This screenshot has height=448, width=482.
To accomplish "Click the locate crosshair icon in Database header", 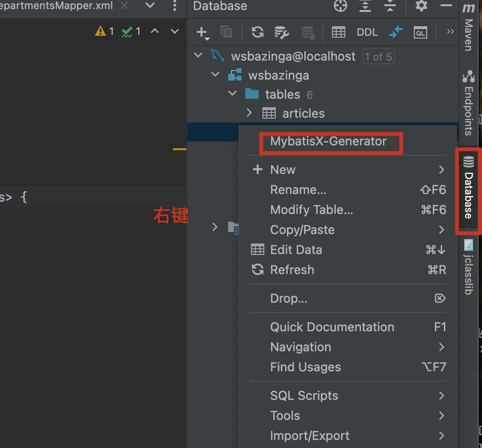I will pos(340,6).
